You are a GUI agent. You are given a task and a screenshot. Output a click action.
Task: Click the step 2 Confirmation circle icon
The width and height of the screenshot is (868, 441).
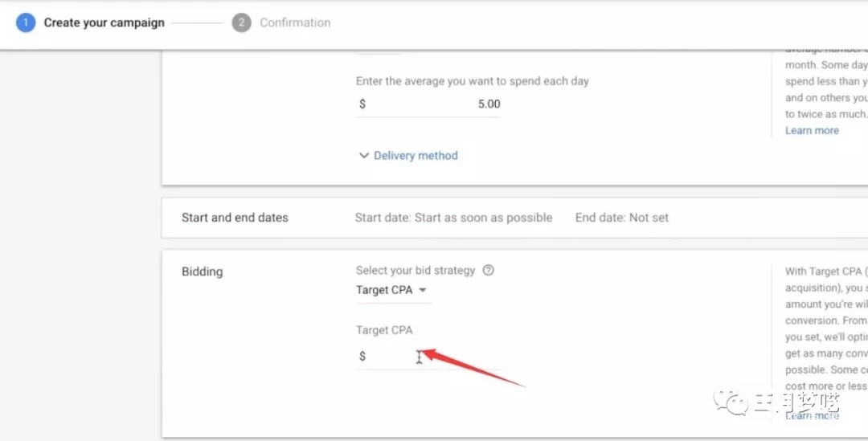(241, 22)
